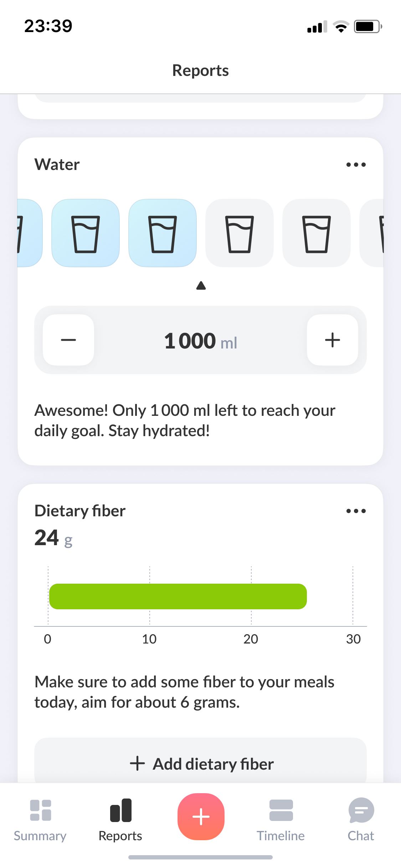Screen dimensions: 401x868
Task: Tap the partially visible glass at right edge
Action: [x=372, y=233]
